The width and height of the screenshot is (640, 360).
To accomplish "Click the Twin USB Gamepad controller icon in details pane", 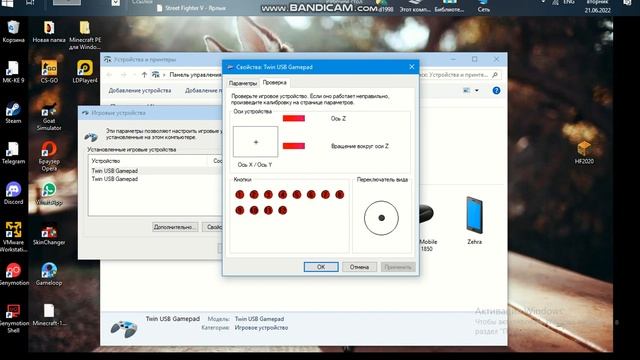I will 124,328.
